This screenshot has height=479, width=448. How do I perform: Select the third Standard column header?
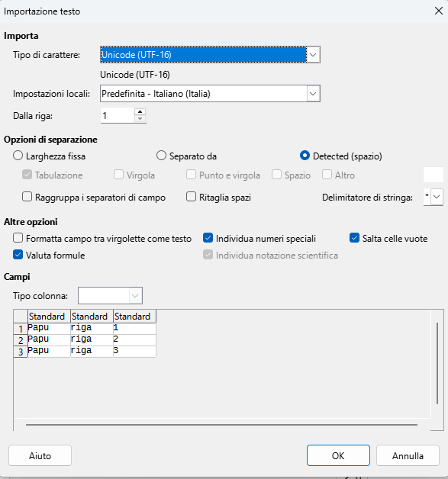(x=135, y=317)
